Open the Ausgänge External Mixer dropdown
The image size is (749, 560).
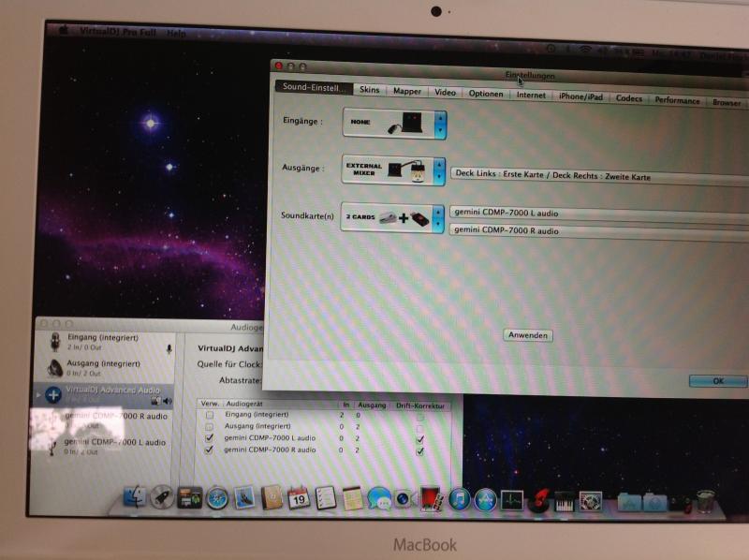pyautogui.click(x=393, y=169)
